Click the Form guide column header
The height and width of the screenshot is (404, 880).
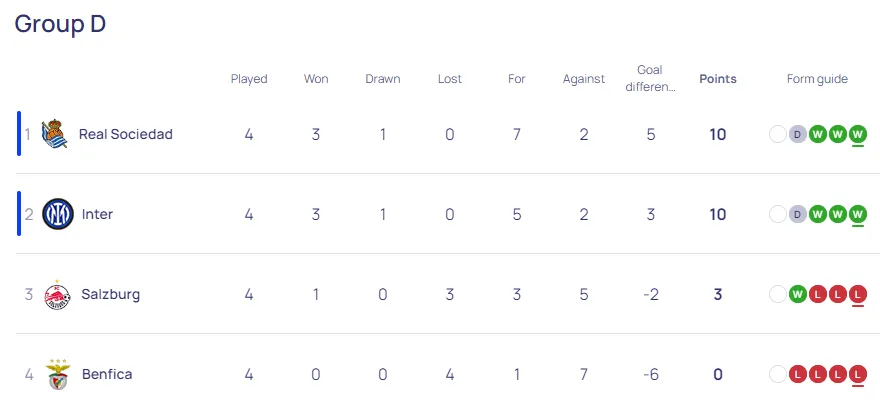point(817,79)
